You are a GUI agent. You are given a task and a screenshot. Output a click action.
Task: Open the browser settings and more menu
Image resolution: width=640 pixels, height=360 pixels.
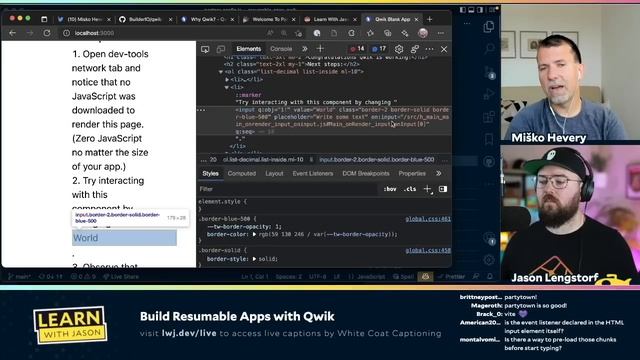[441, 33]
